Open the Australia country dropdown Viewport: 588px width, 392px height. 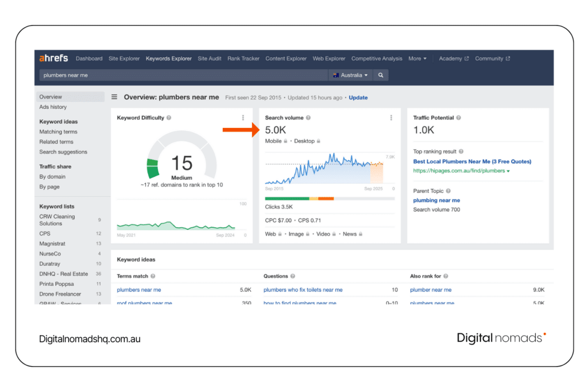[351, 75]
